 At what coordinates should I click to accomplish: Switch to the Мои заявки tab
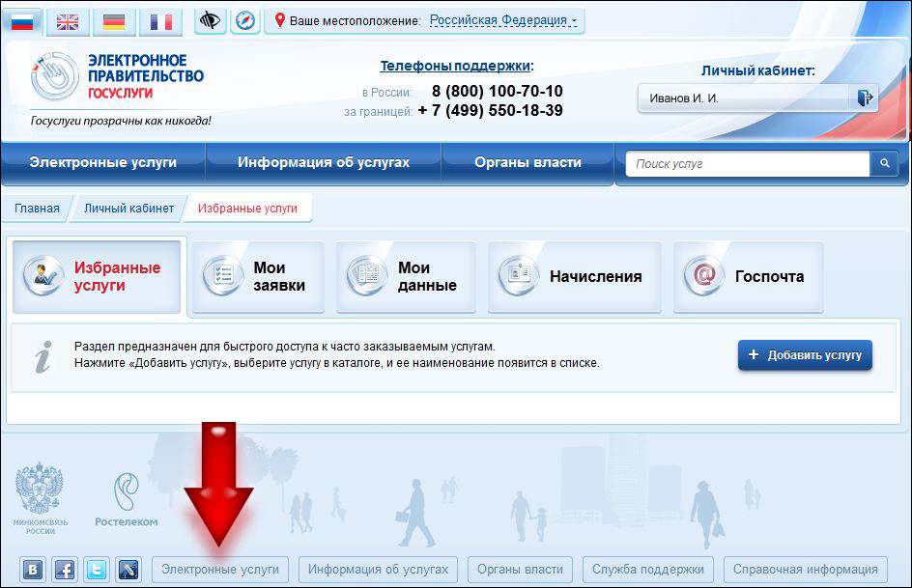tap(259, 277)
